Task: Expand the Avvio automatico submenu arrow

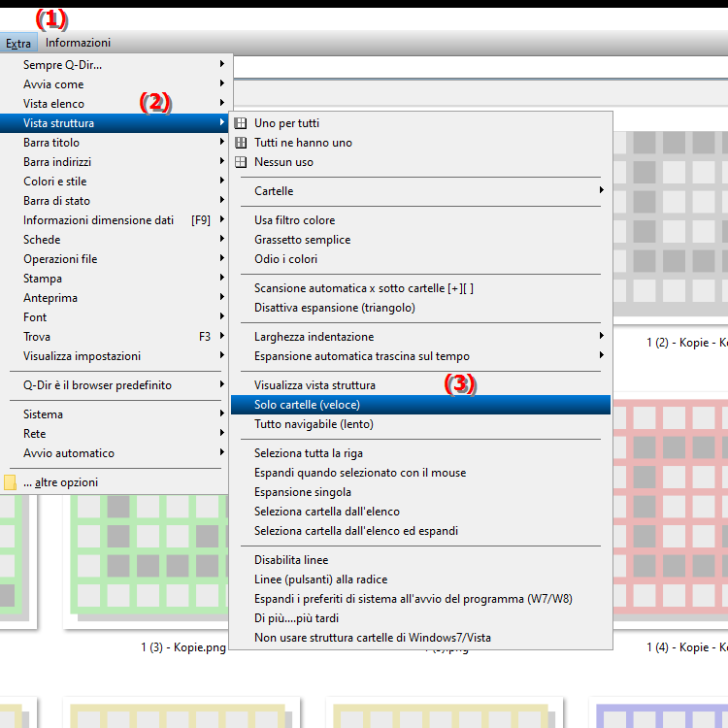Action: click(x=222, y=452)
